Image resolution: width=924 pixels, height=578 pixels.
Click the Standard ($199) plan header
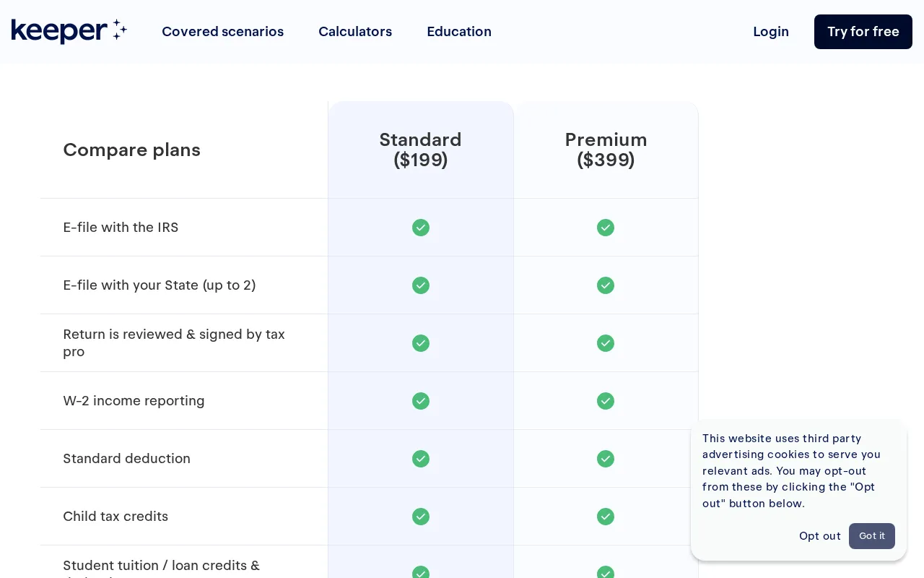421,150
